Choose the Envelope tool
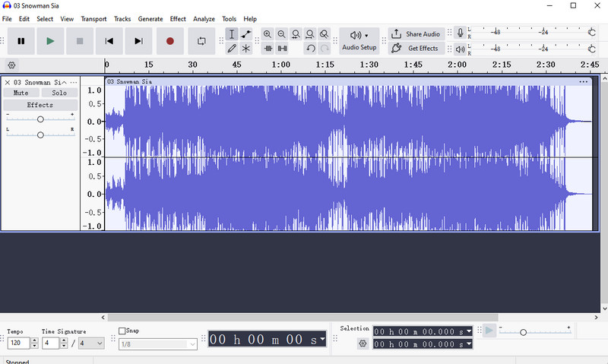This screenshot has height=364, width=608. pos(245,34)
